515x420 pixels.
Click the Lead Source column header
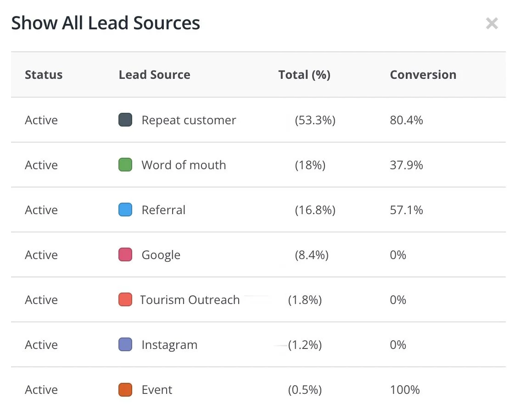[x=154, y=75]
